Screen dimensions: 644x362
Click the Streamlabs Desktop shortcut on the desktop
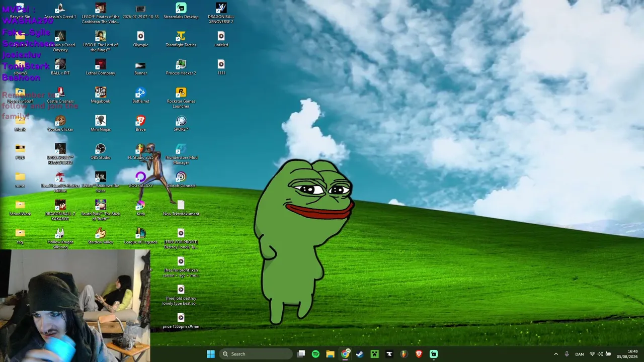click(181, 12)
